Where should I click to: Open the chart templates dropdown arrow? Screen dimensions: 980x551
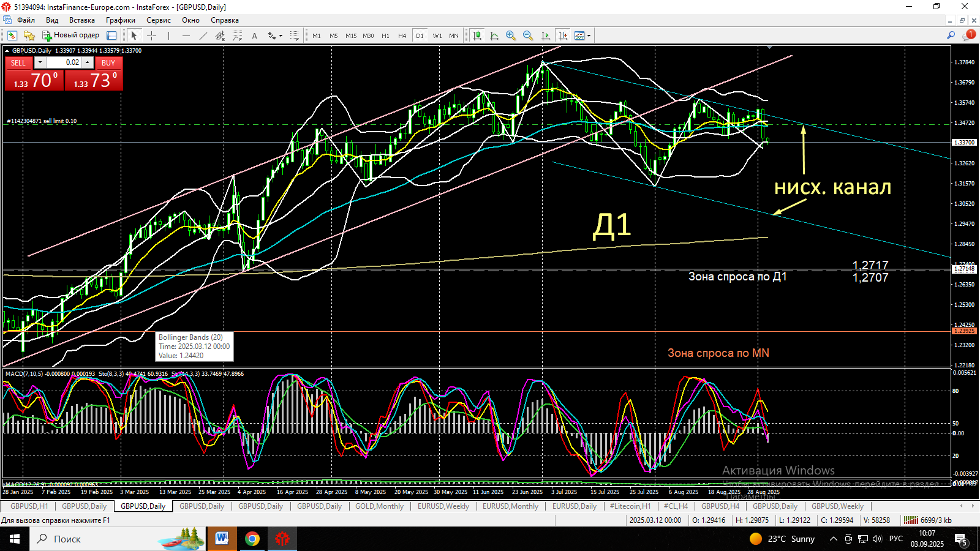click(x=589, y=36)
